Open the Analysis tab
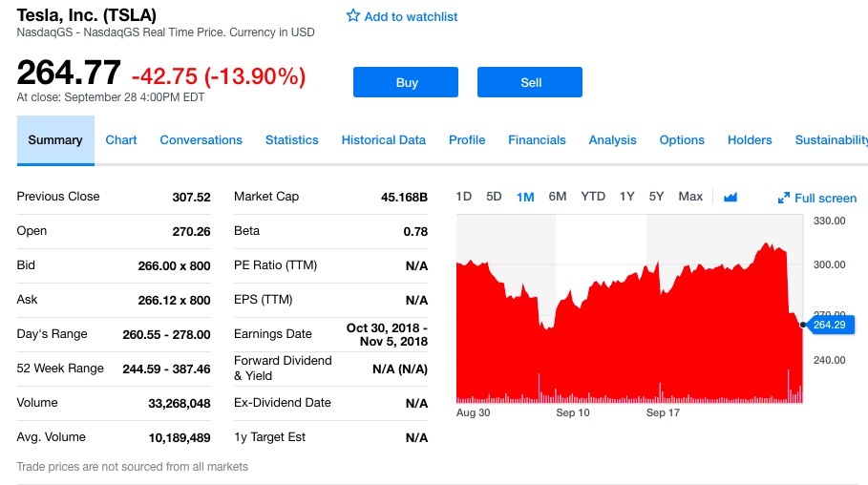This screenshot has width=868, height=485. tap(612, 140)
